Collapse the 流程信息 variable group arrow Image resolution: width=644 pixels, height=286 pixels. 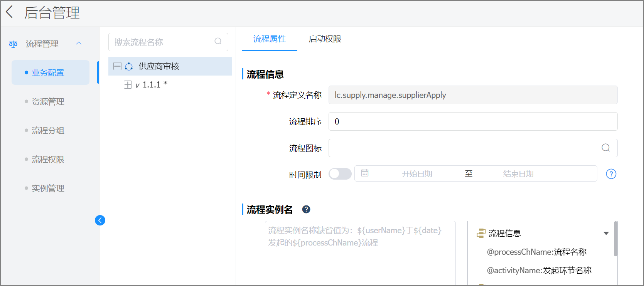point(606,233)
